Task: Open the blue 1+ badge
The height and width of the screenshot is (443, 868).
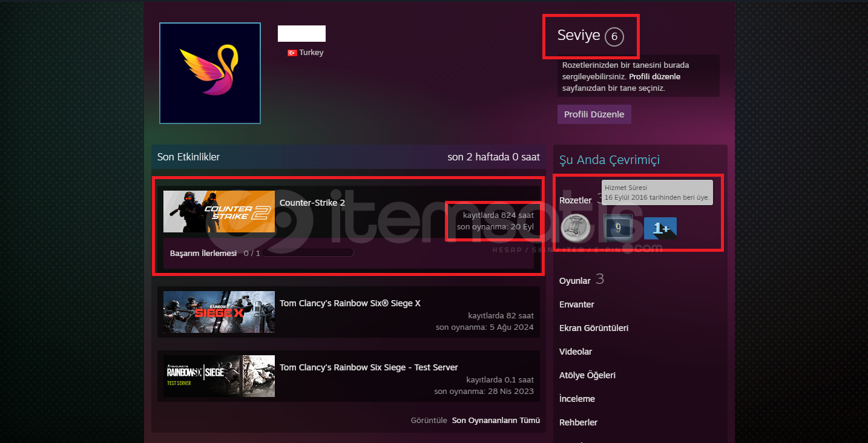Action: point(660,228)
